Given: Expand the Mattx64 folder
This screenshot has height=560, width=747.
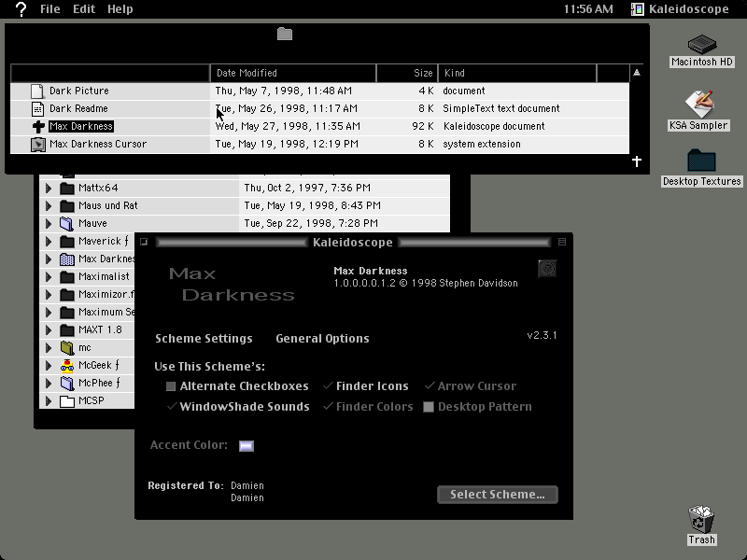Looking at the screenshot, I should pos(49,189).
